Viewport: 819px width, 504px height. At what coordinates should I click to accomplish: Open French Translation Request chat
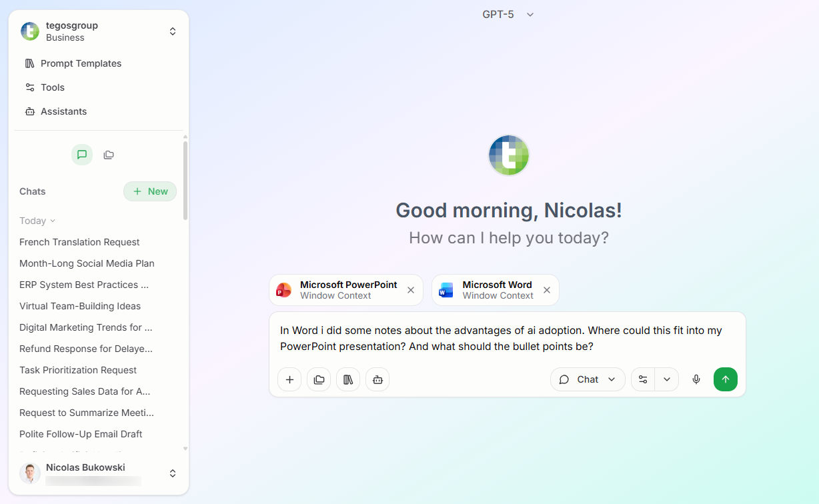[x=79, y=242]
